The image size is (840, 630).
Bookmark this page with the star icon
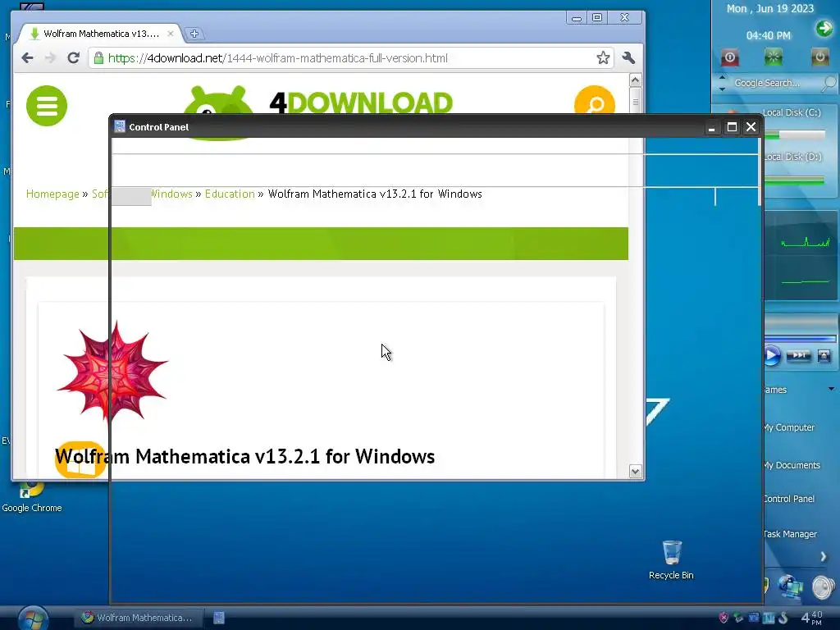(603, 58)
